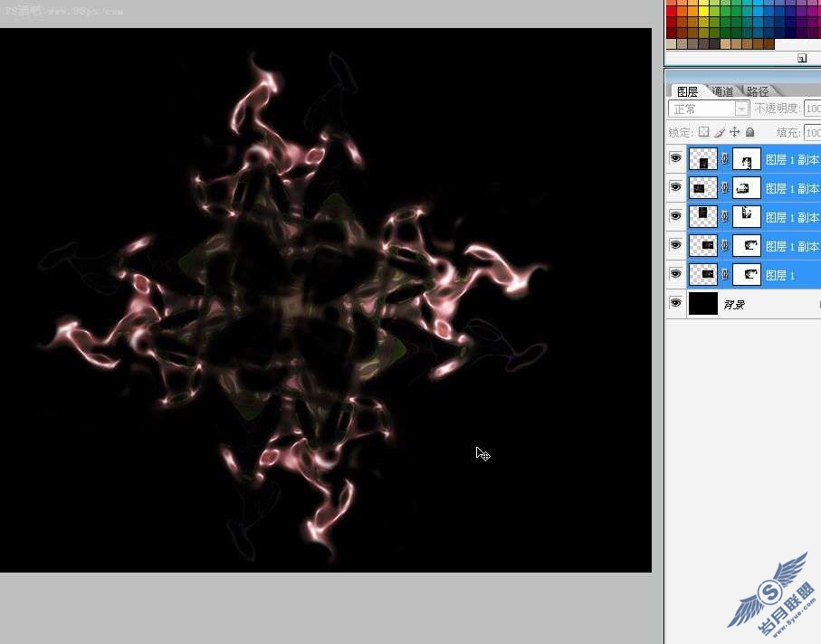Viewport: 821px width, 644px height.
Task: Click the 不透明度 opacity value field
Action: pyautogui.click(x=813, y=109)
